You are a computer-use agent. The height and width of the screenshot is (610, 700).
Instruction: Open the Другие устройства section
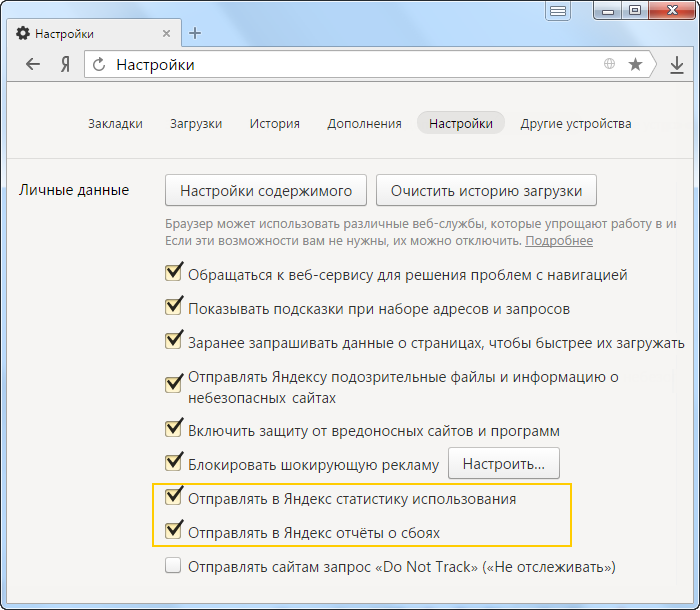(x=575, y=124)
